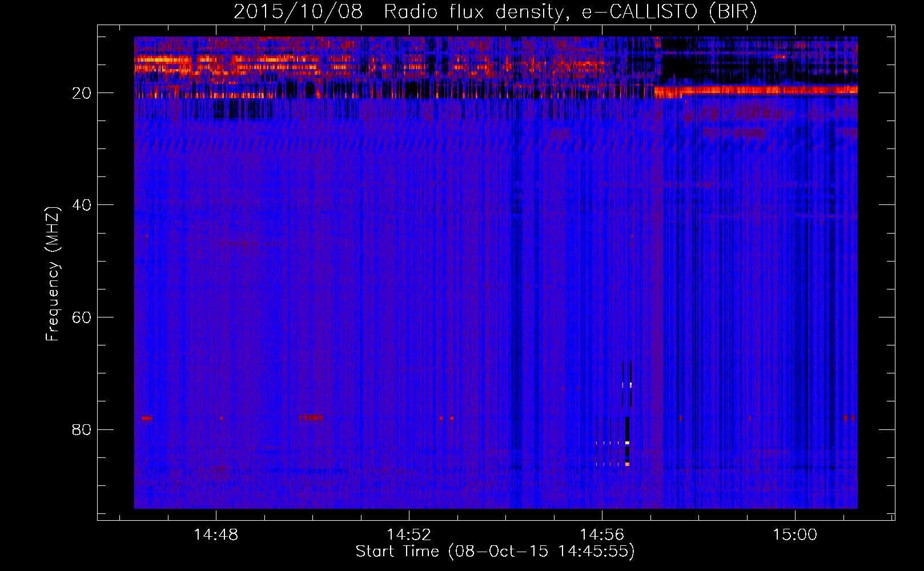Click the 60 frequency tick label

(82, 317)
